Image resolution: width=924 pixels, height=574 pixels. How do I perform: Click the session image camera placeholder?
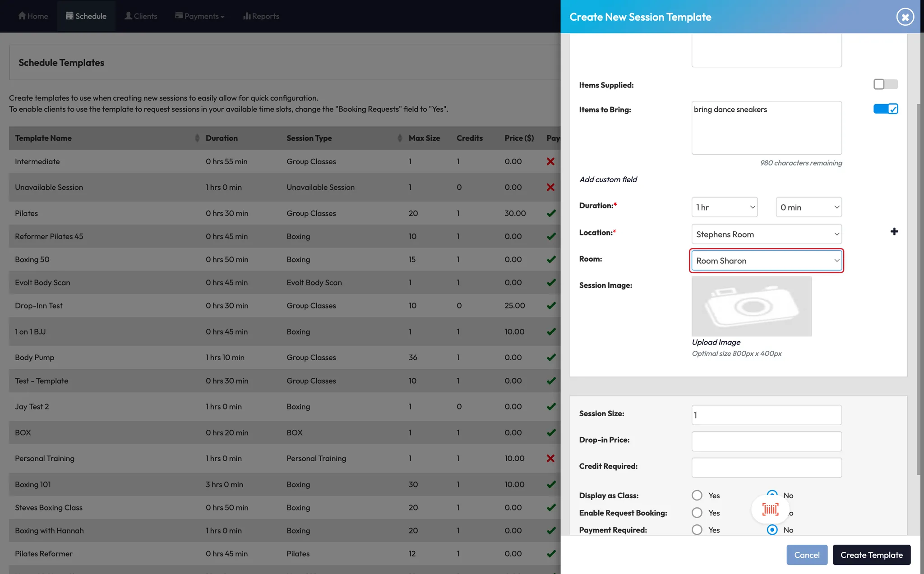tap(751, 307)
